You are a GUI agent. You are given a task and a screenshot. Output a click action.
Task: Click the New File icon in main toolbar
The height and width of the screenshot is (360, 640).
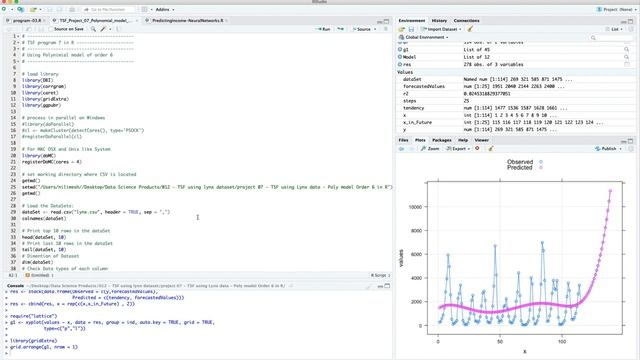(x=4, y=9)
